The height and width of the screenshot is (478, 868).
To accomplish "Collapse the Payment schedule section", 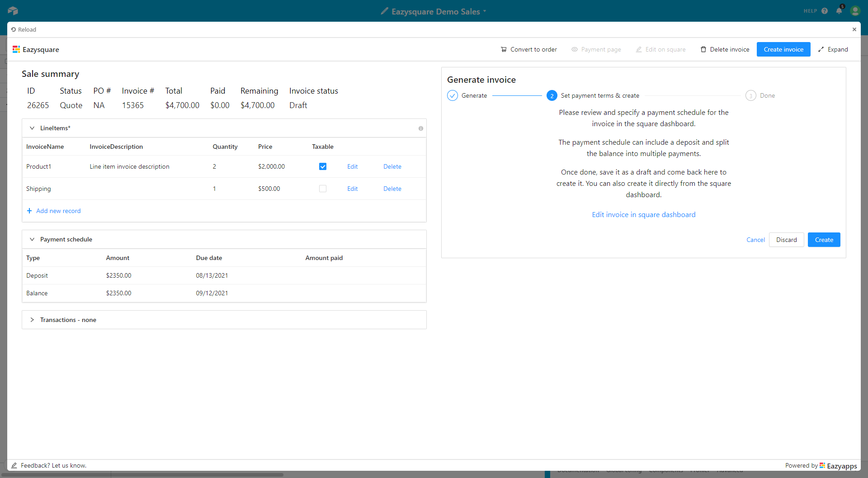I will pyautogui.click(x=32, y=239).
